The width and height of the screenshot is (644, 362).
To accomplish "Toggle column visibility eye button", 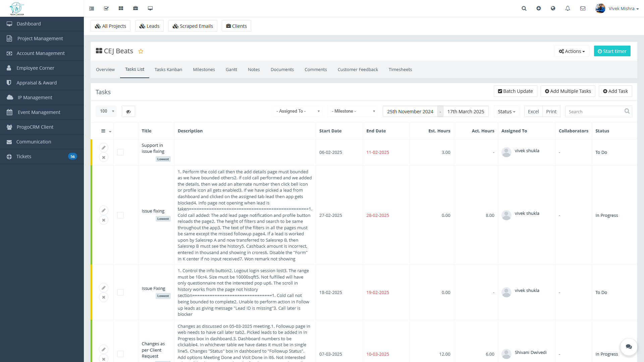I will (x=128, y=112).
